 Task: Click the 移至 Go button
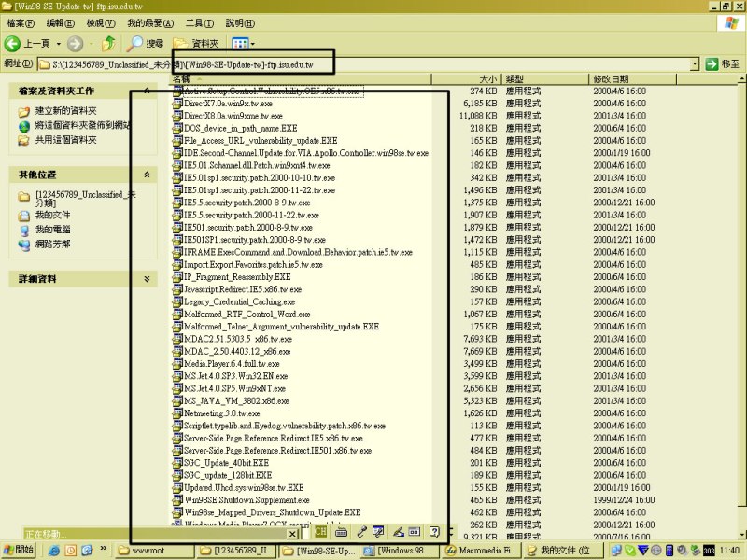pos(722,63)
